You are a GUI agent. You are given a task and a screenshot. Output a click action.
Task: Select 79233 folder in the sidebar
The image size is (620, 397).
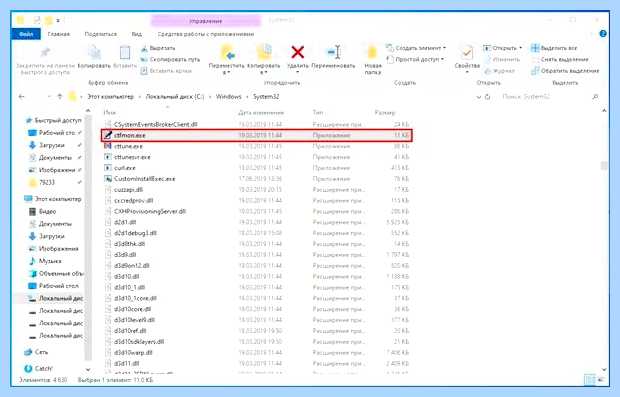coord(47,182)
